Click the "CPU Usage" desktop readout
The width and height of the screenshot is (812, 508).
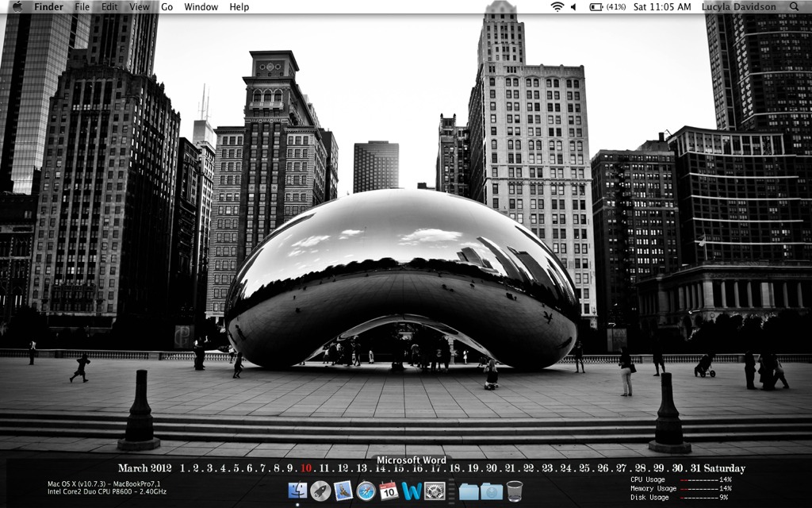(680, 480)
